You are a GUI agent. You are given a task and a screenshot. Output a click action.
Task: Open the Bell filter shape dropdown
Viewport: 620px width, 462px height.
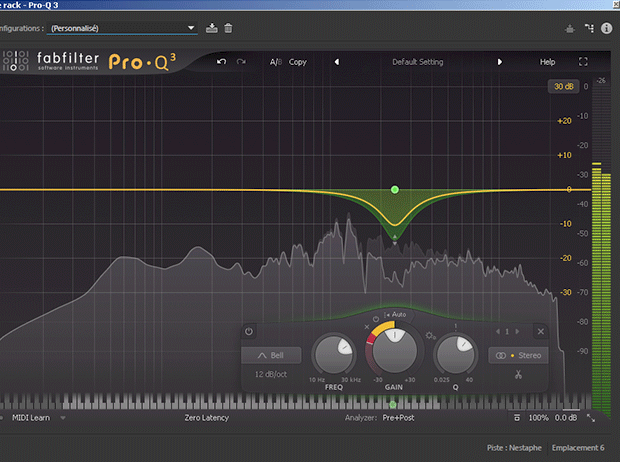click(271, 355)
